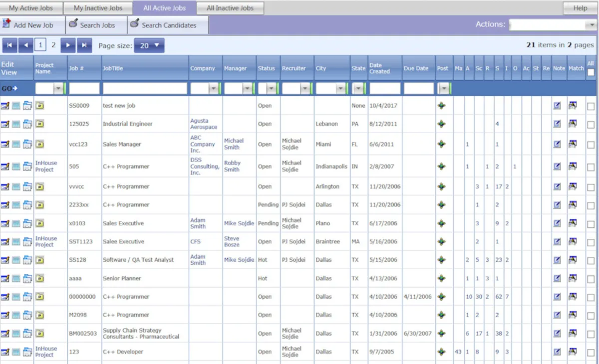Go to page 2 of results

52,45
